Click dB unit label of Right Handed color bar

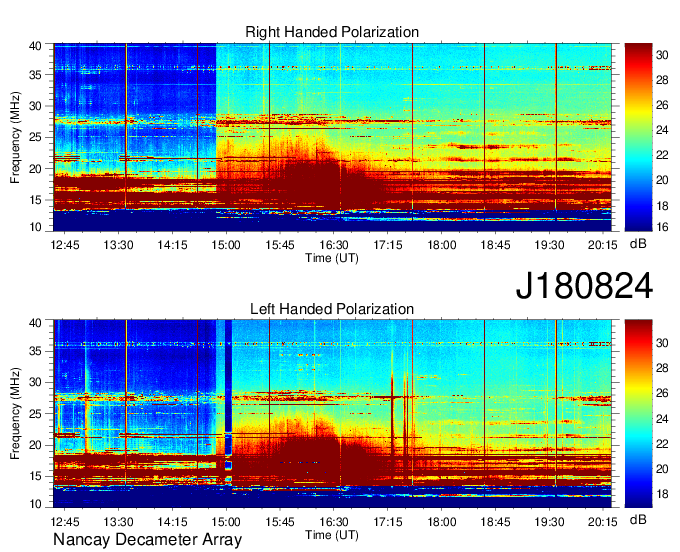click(x=638, y=244)
